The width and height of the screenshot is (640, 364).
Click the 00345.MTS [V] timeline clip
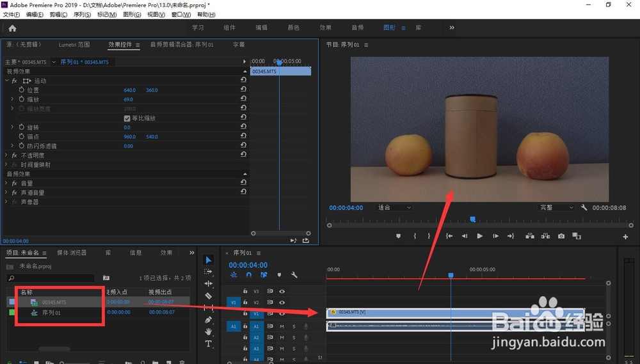tap(456, 313)
